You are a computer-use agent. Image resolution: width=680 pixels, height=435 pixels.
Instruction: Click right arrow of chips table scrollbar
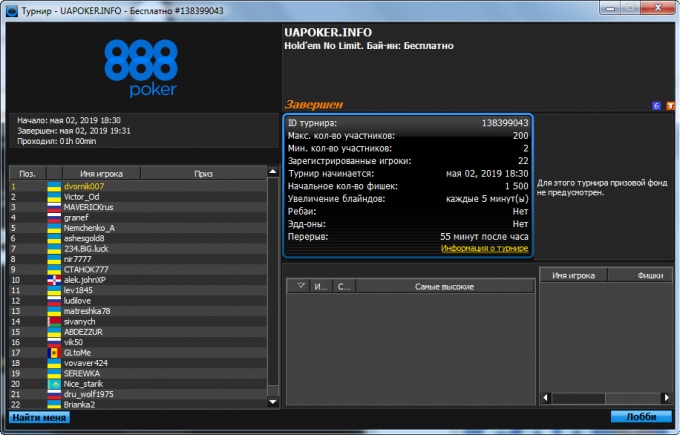click(x=666, y=398)
